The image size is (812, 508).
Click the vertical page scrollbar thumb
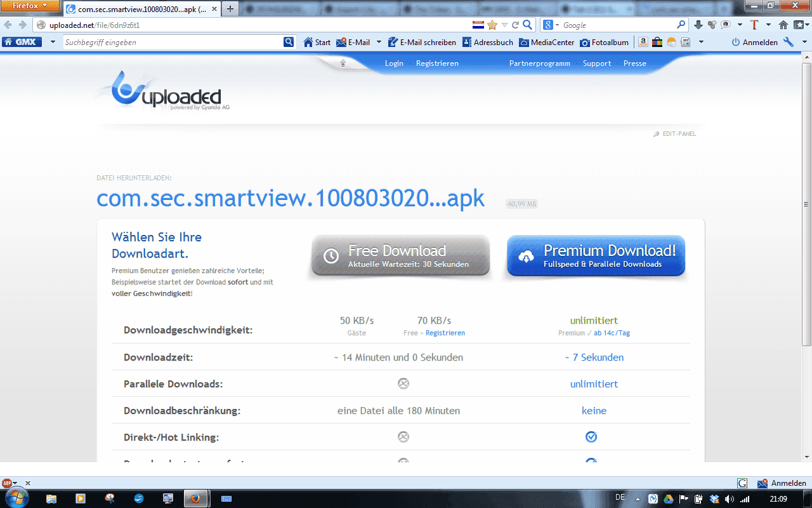[807, 204]
